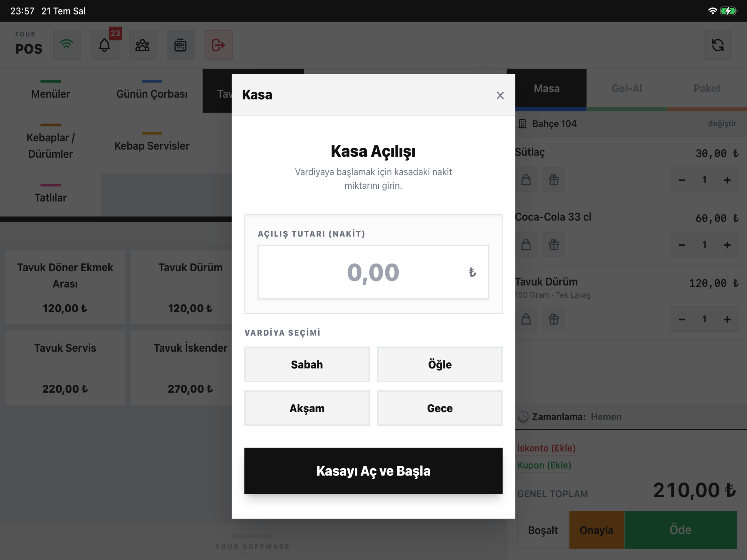Click Kupon (Ekle) link
The width and height of the screenshot is (747, 560).
click(x=544, y=465)
